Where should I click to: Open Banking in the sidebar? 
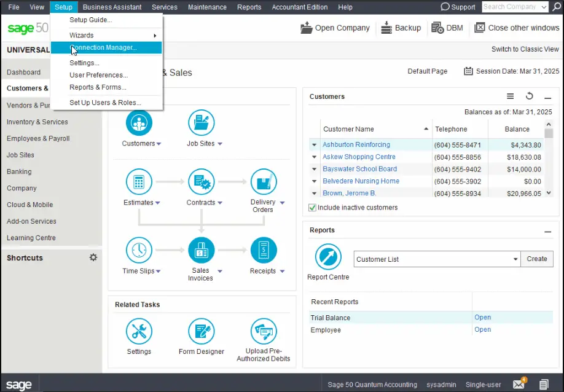(19, 171)
